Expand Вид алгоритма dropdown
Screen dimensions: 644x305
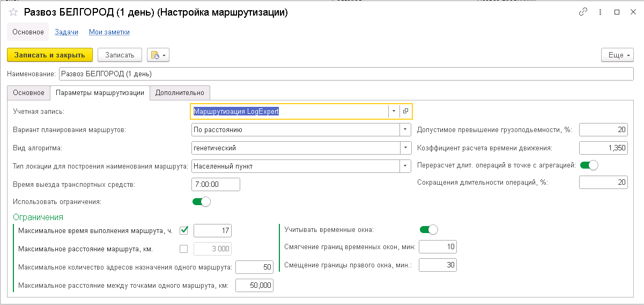pos(405,148)
